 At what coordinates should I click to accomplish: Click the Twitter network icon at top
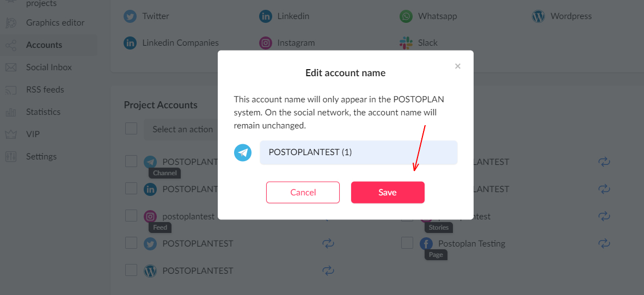point(130,16)
